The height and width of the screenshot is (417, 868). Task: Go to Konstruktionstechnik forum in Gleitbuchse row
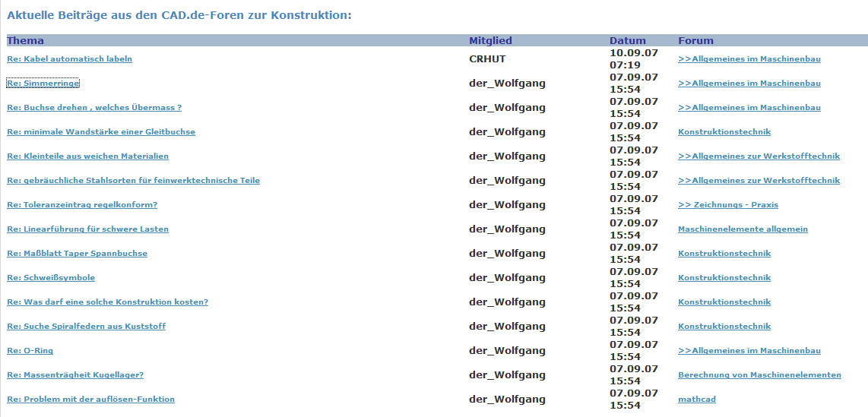coord(724,132)
